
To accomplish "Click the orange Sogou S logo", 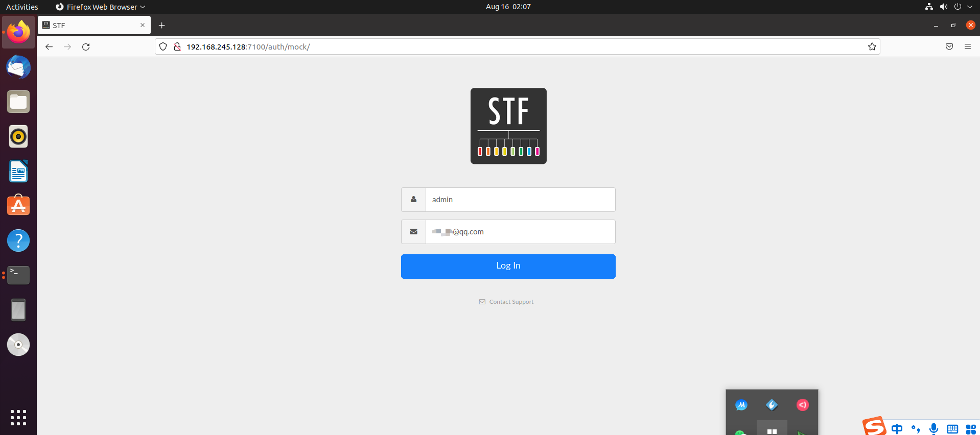I will point(874,426).
